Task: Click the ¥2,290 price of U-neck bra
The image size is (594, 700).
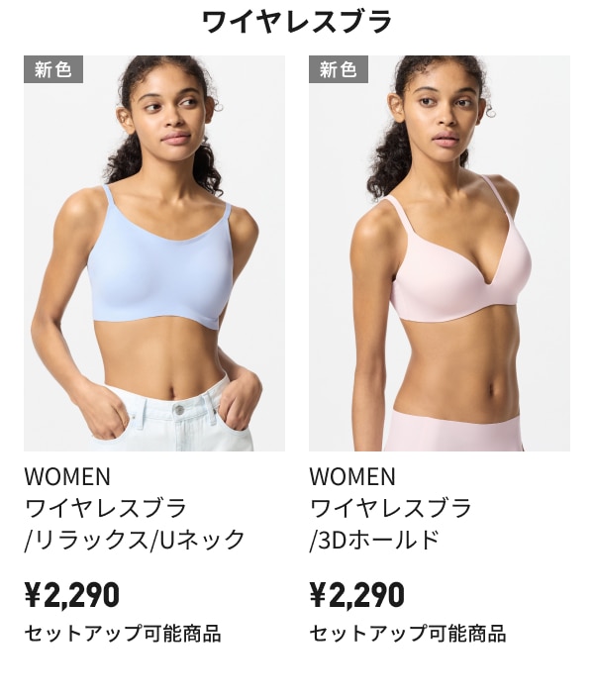Action: tap(72, 595)
